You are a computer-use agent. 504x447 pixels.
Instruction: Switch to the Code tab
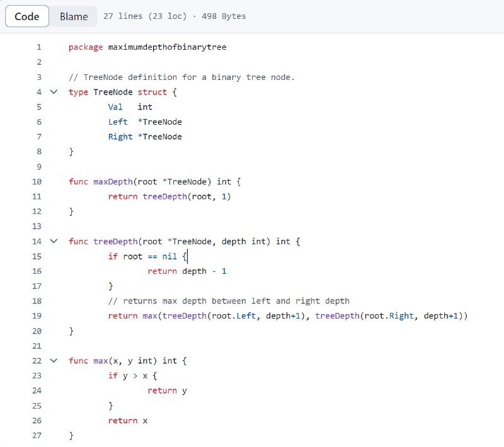[x=27, y=16]
